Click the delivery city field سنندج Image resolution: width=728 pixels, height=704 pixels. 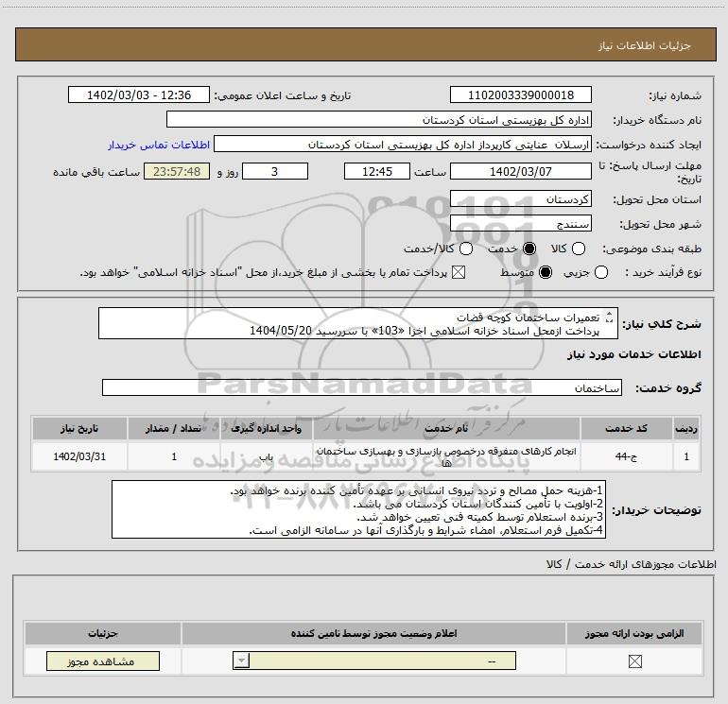click(520, 224)
